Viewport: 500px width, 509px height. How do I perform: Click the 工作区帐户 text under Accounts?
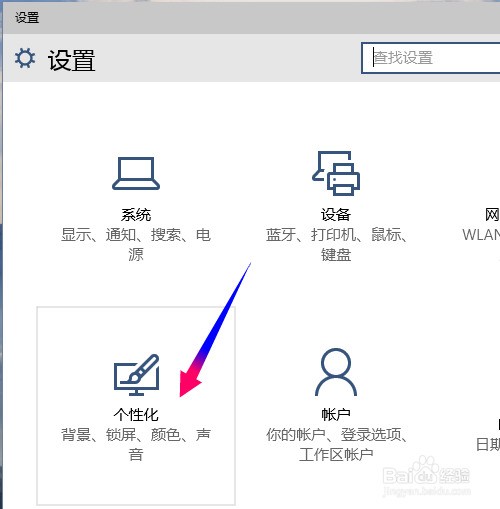336,455
